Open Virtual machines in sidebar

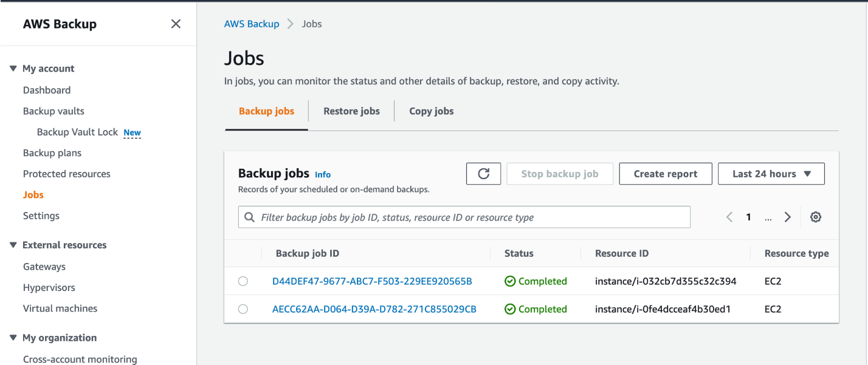coord(60,309)
